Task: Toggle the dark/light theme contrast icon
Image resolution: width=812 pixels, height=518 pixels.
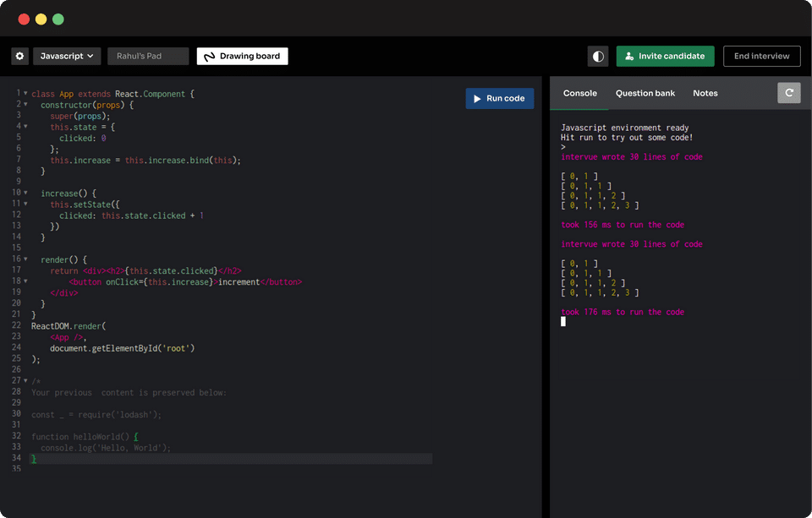Action: [x=598, y=56]
